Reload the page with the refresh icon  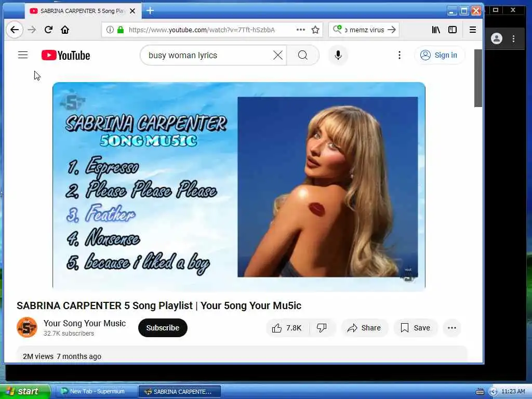(x=48, y=30)
